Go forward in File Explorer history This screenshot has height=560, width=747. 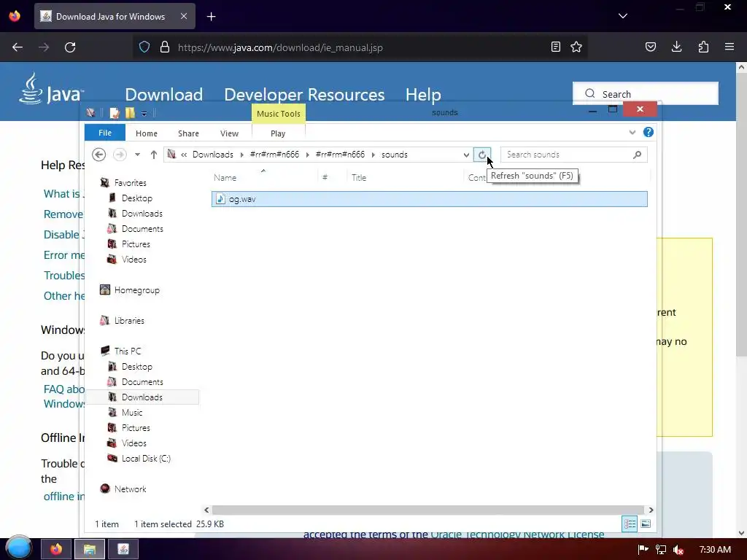[x=120, y=155]
